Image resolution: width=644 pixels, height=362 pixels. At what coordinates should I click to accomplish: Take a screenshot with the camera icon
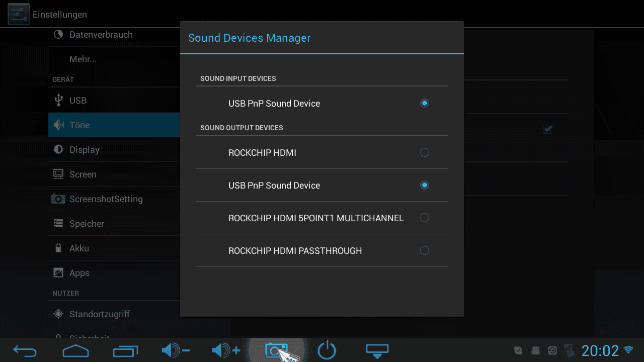click(276, 350)
